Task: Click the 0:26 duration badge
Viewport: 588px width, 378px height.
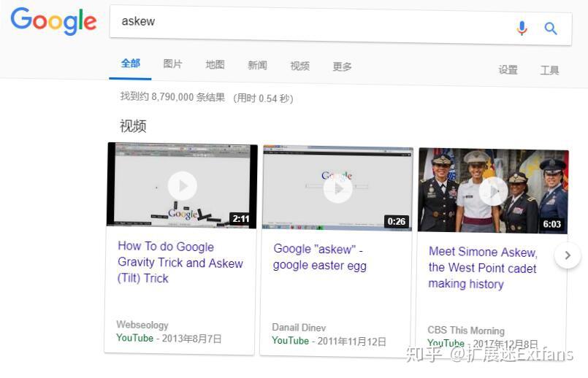Action: click(397, 221)
